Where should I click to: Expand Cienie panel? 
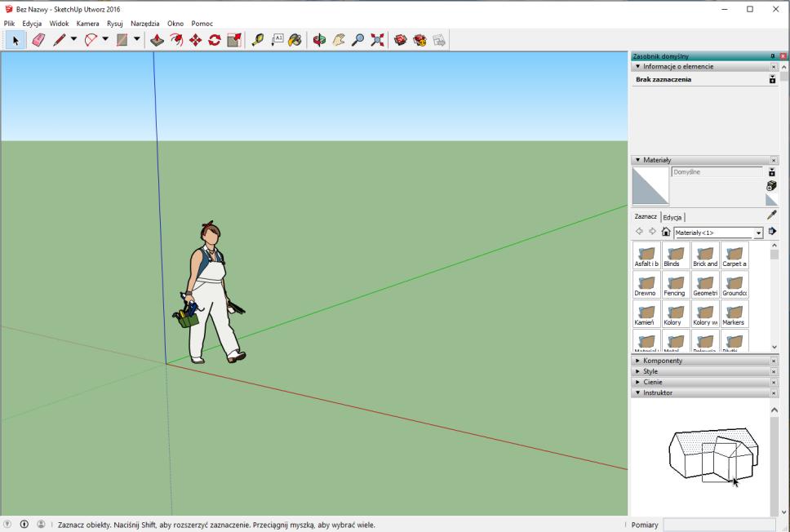[x=638, y=382]
